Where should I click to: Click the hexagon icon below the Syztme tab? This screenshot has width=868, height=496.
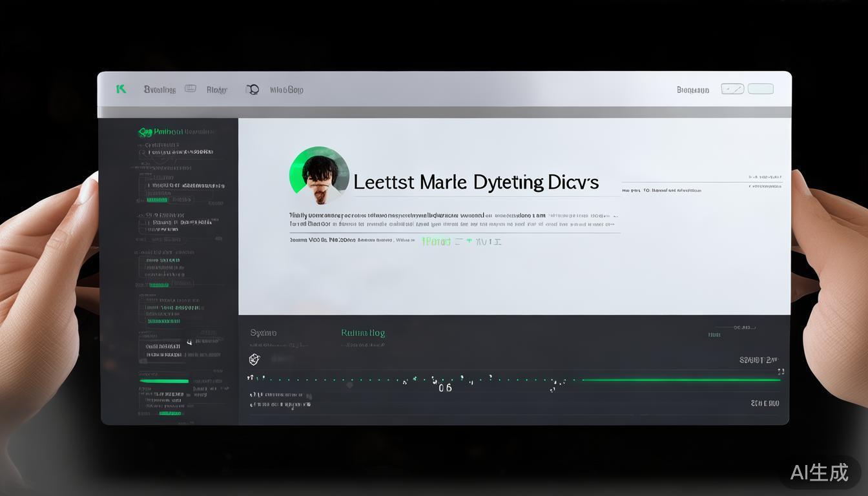pyautogui.click(x=254, y=359)
